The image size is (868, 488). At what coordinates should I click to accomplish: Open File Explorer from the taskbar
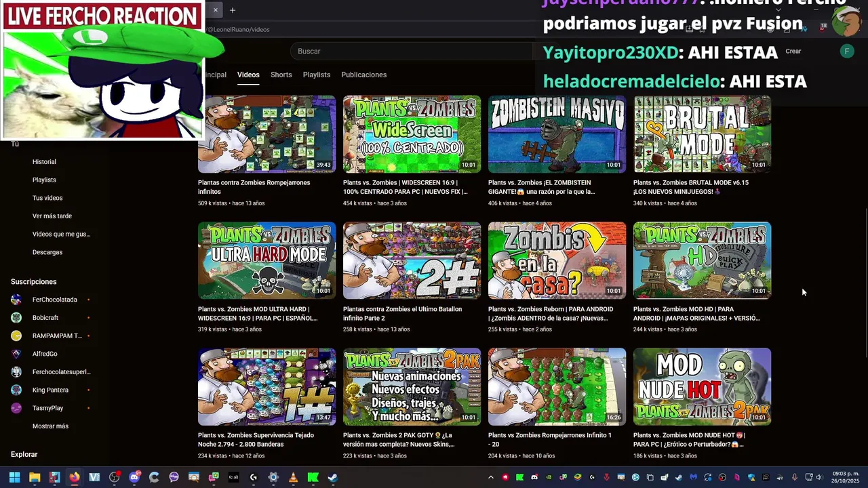pyautogui.click(x=35, y=477)
